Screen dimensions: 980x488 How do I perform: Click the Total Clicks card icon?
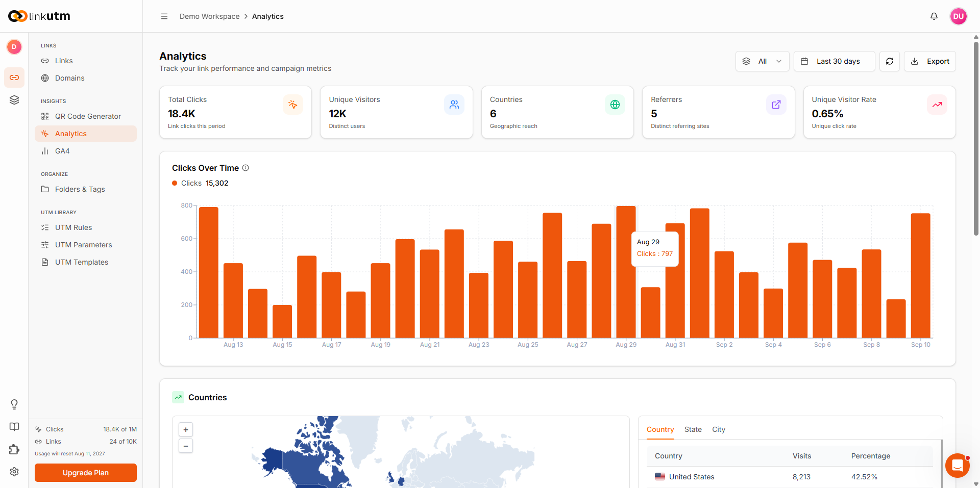pyautogui.click(x=293, y=105)
